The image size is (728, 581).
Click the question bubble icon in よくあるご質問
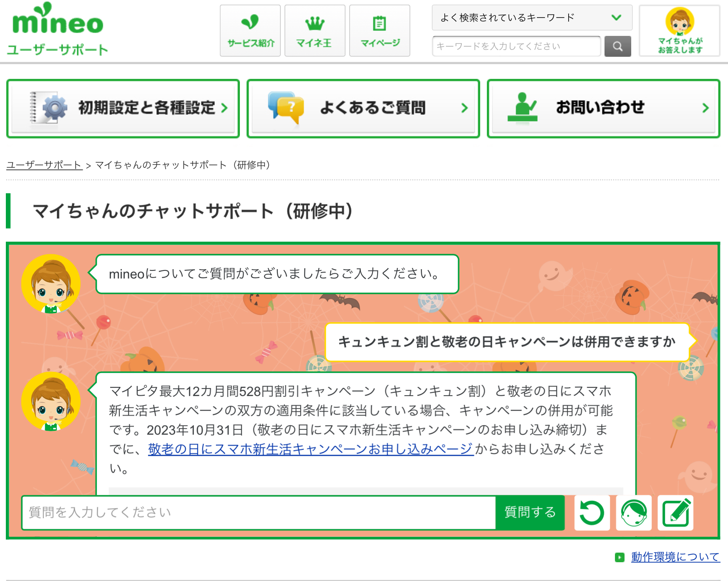286,108
